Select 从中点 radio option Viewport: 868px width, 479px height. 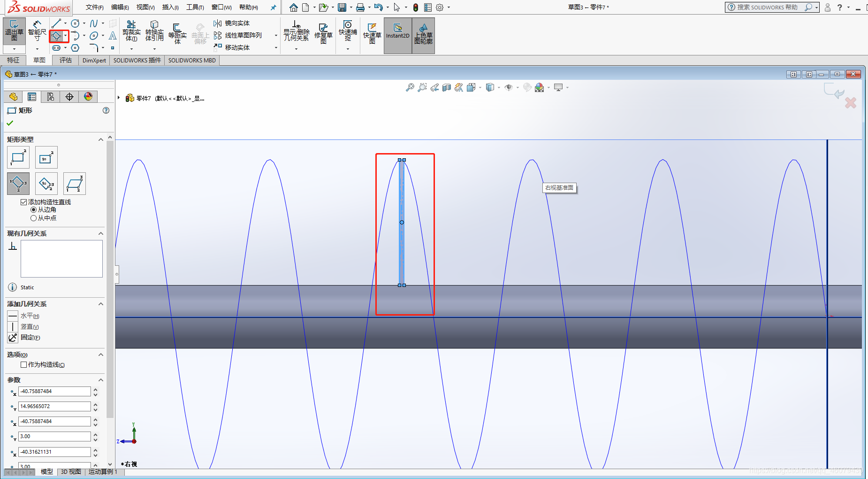[x=33, y=218]
